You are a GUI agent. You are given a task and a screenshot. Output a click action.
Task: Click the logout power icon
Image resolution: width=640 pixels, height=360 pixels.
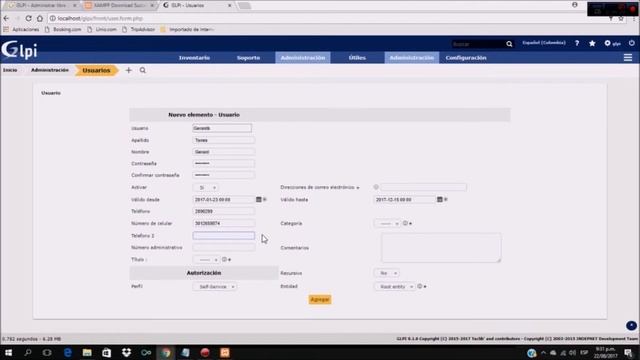(x=631, y=43)
